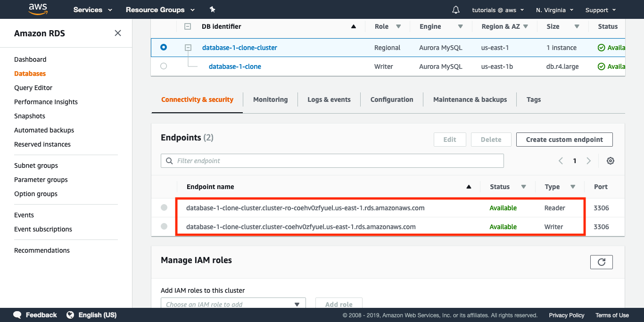The width and height of the screenshot is (644, 322).
Task: Collapse all clusters in header
Action: [188, 26]
